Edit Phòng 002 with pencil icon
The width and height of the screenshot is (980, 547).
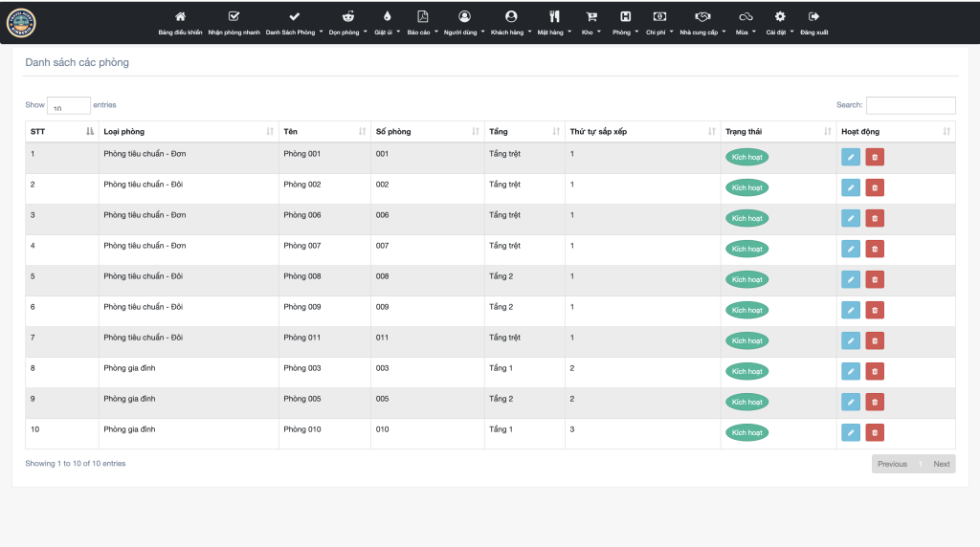click(x=851, y=188)
